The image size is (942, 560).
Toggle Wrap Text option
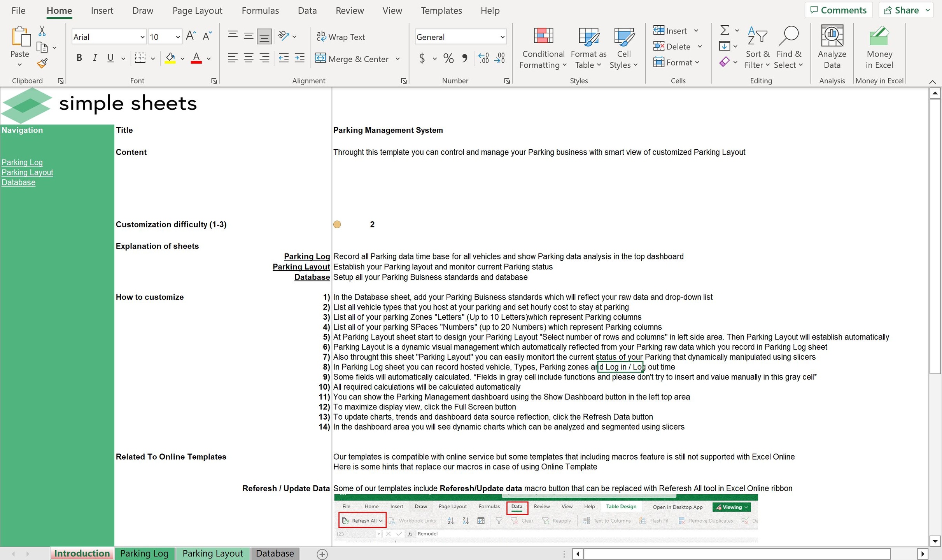[x=341, y=37]
